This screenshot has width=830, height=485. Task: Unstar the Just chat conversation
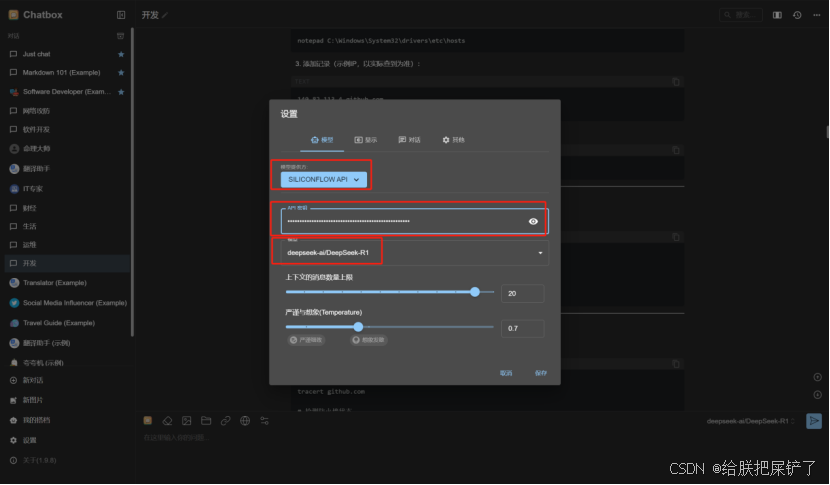[121, 54]
